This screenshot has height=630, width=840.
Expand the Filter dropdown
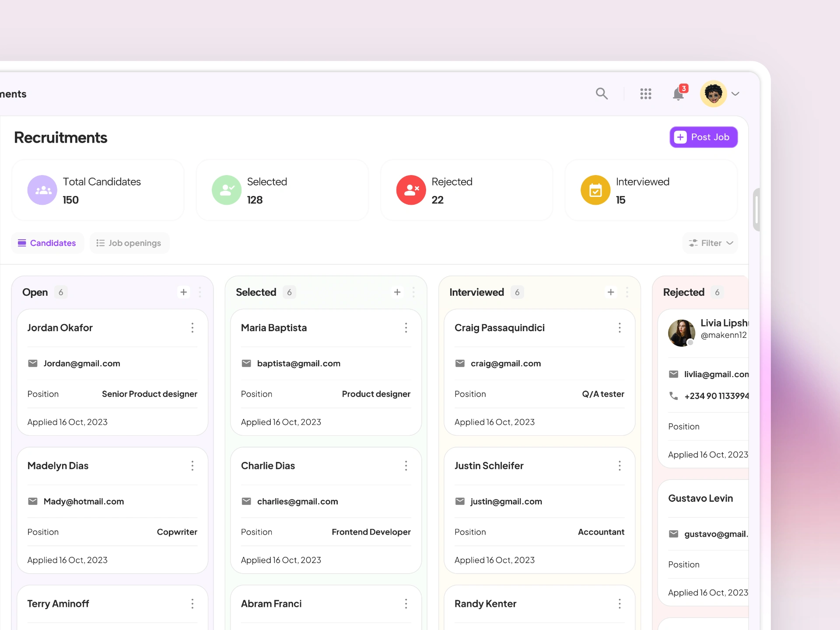710,243
